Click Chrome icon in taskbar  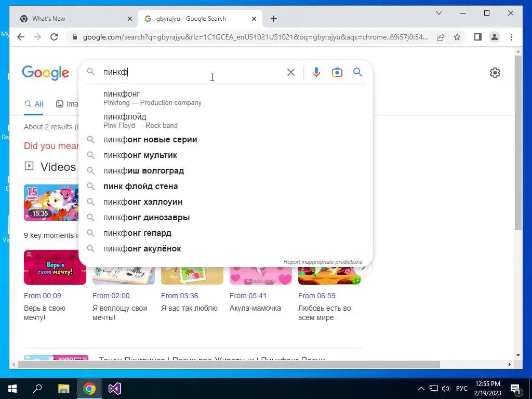pyautogui.click(x=89, y=389)
